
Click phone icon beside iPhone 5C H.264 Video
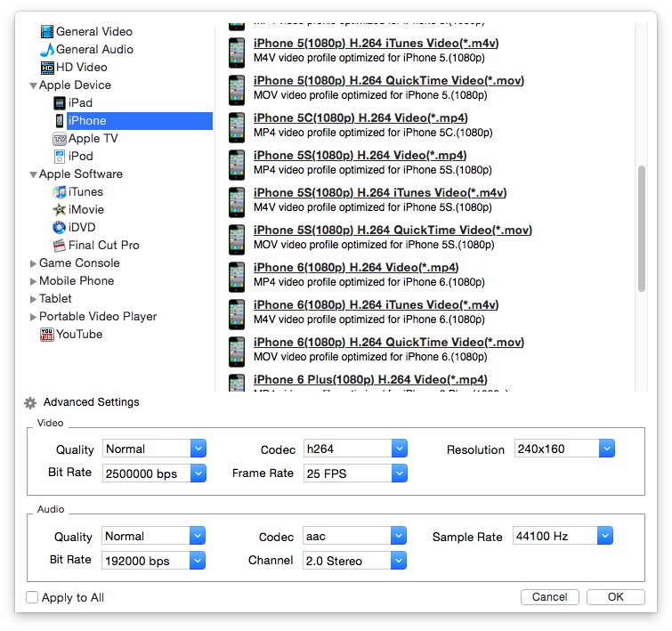coord(237,127)
